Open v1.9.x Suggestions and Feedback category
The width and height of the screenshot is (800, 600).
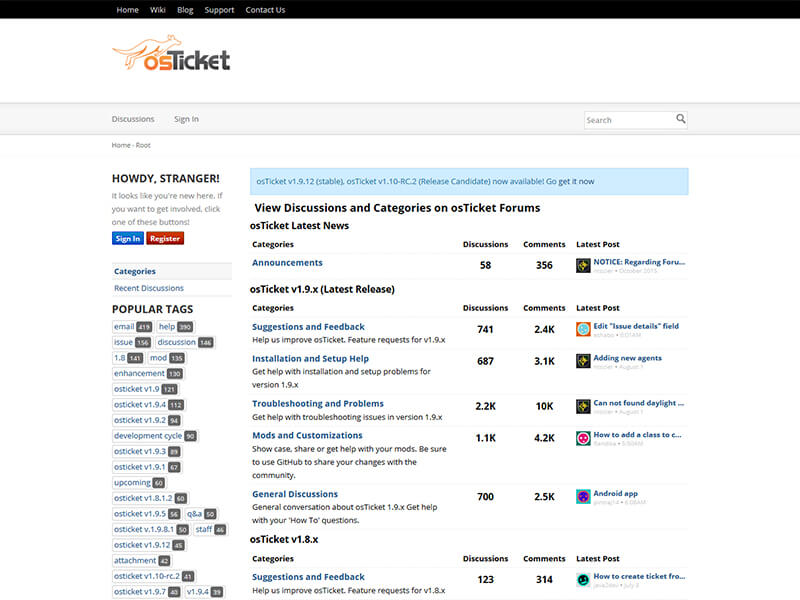(308, 327)
